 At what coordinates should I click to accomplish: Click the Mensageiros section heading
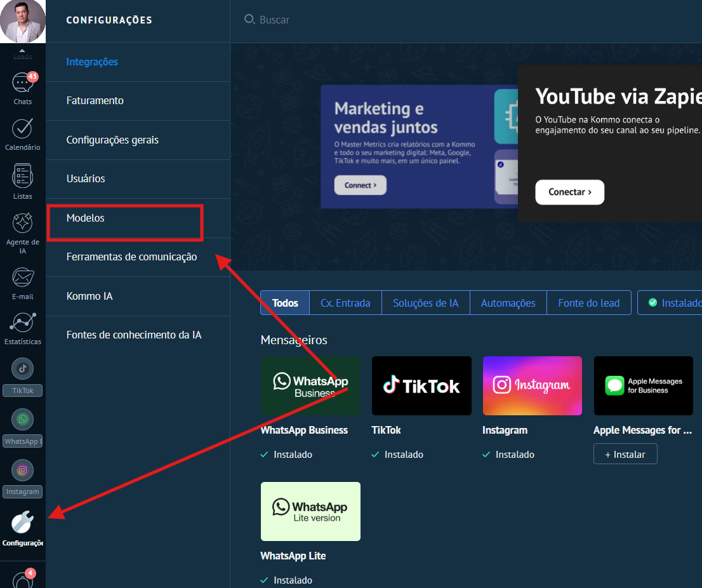(x=294, y=340)
